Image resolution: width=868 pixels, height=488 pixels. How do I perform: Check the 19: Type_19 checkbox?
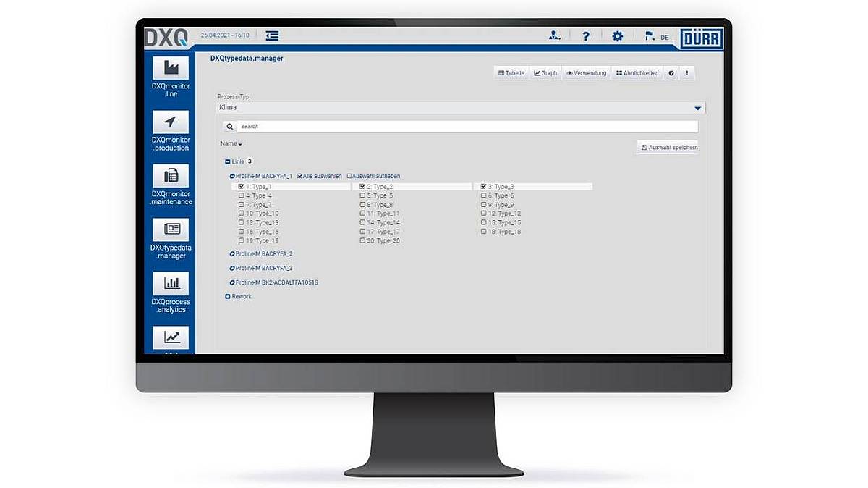pos(241,241)
